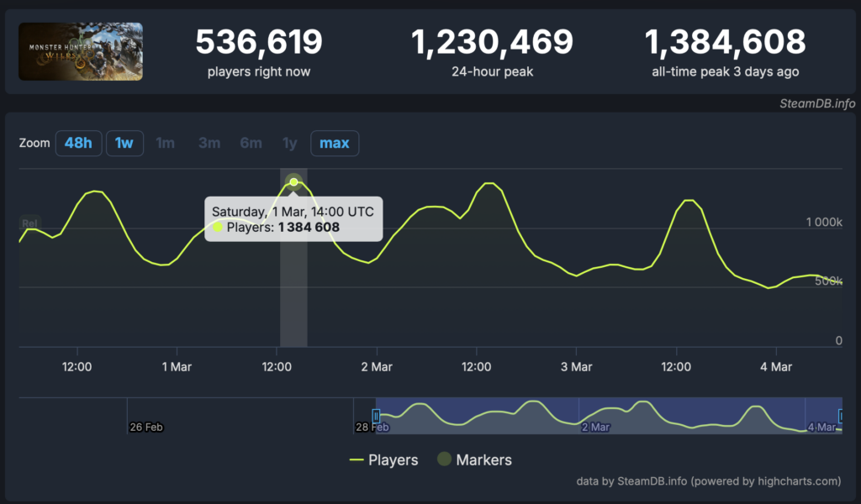Choose the 1m zoom option
Viewport: 861px width, 504px height.
[x=166, y=143]
